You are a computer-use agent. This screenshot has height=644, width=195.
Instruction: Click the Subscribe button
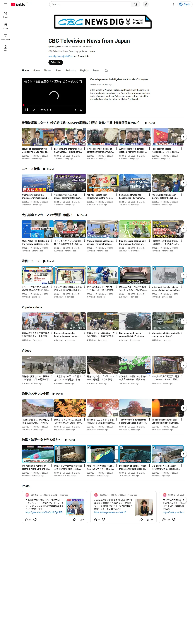(55, 62)
